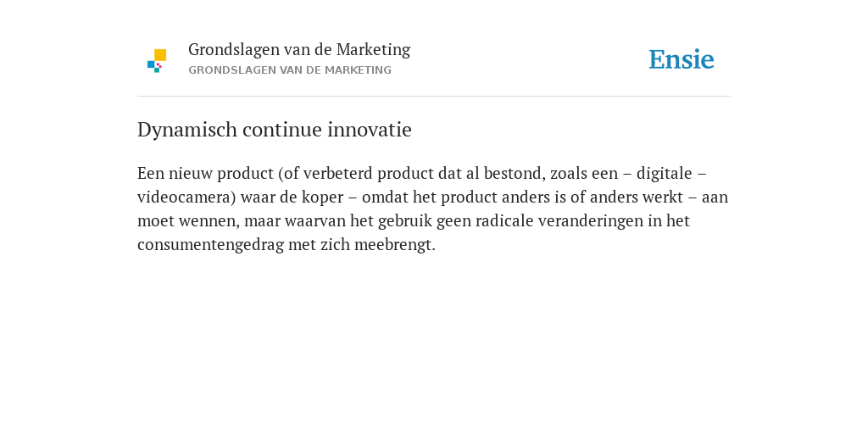Select the uppercase GRONDSLAGEN VAN DE MARKETING subtitle

click(290, 70)
